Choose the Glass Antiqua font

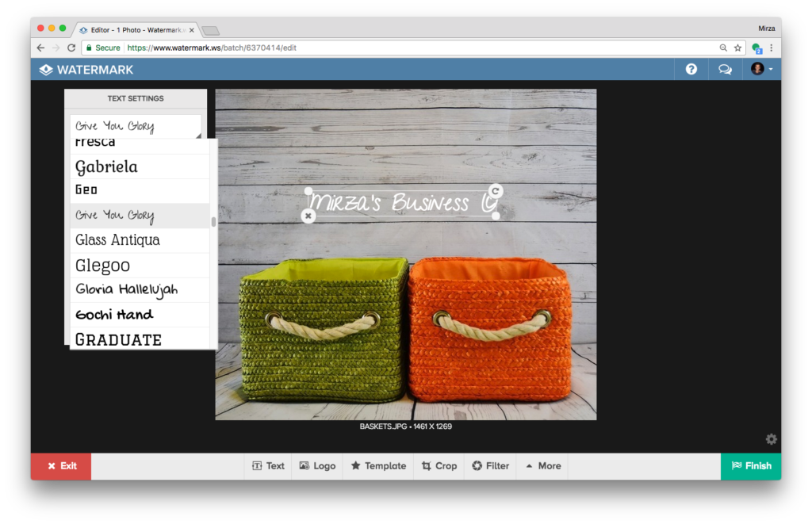click(x=140, y=240)
